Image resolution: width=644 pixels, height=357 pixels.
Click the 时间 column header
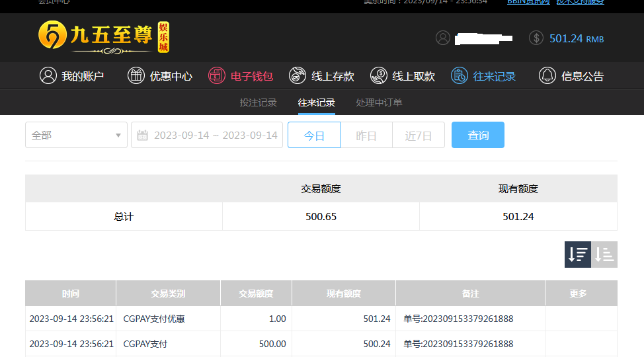pyautogui.click(x=71, y=294)
